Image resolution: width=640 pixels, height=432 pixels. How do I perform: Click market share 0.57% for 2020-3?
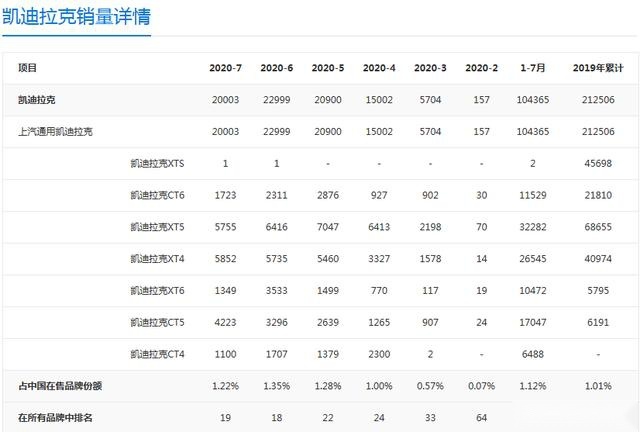pyautogui.click(x=430, y=386)
